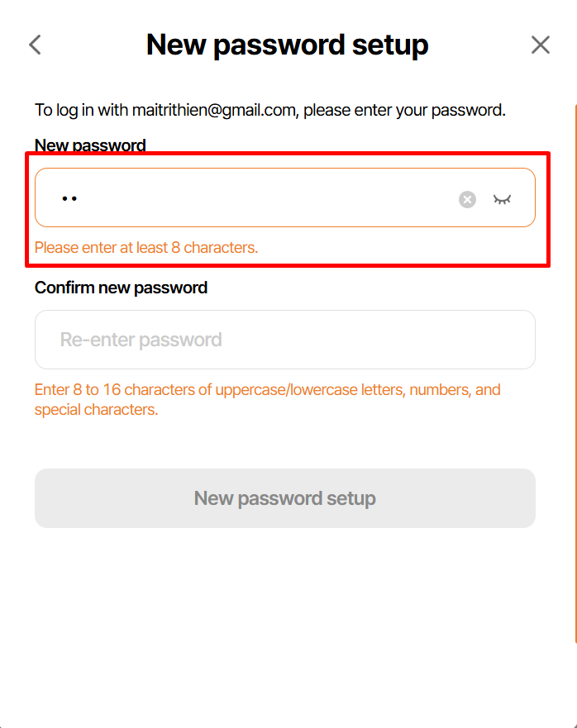Screen dimensions: 577x728
Task: Click the word "Please" in the error text
Action: [56, 247]
